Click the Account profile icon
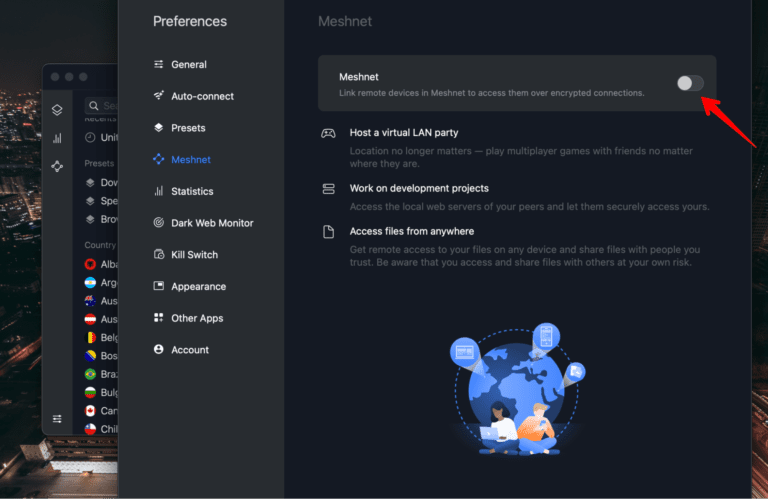Image resolution: width=768 pixels, height=499 pixels. [x=158, y=350]
